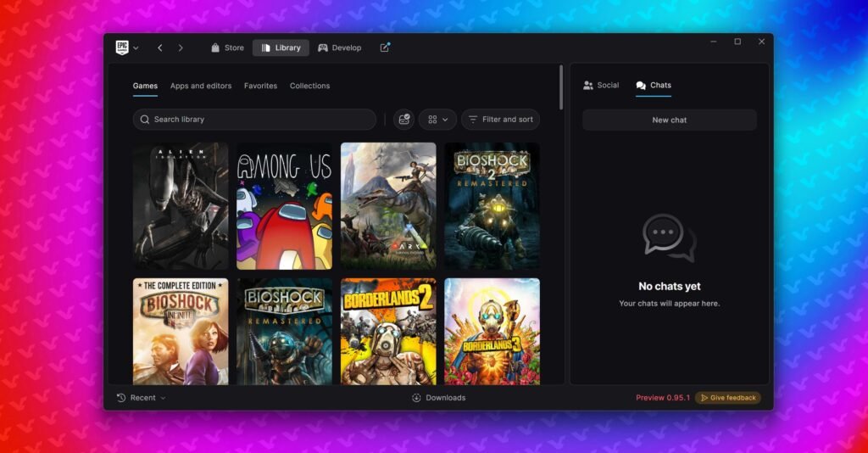Click the library vertical scrollbar
The height and width of the screenshot is (453, 868).
561,87
